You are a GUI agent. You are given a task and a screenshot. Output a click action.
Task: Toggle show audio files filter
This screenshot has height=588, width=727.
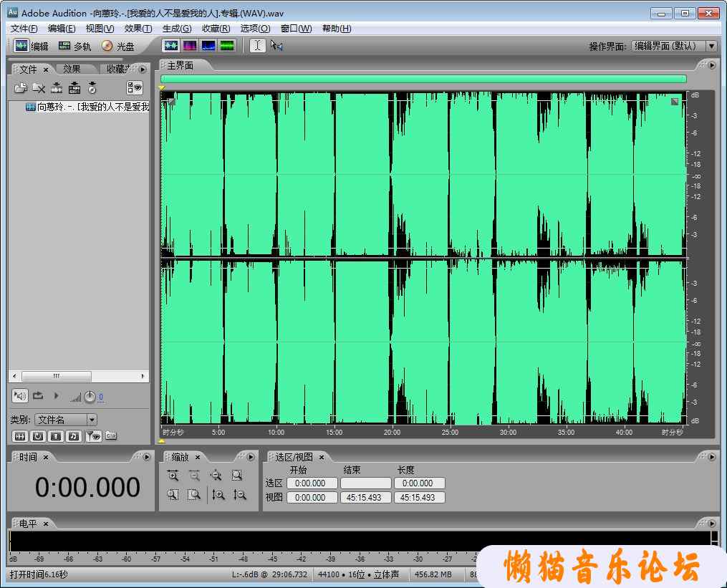coord(20,436)
